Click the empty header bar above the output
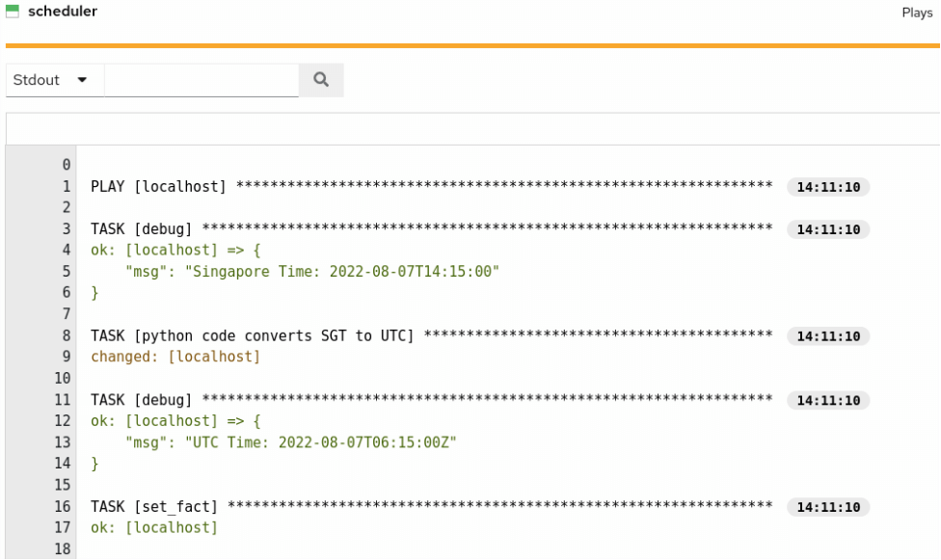The image size is (941, 560). point(472,129)
